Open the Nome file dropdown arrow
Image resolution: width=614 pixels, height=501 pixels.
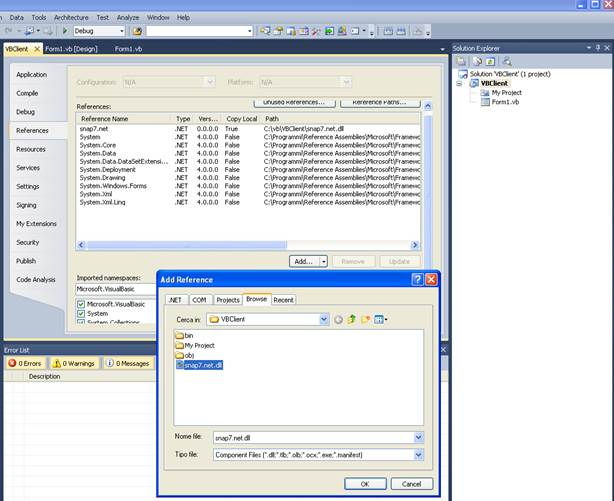(419, 437)
